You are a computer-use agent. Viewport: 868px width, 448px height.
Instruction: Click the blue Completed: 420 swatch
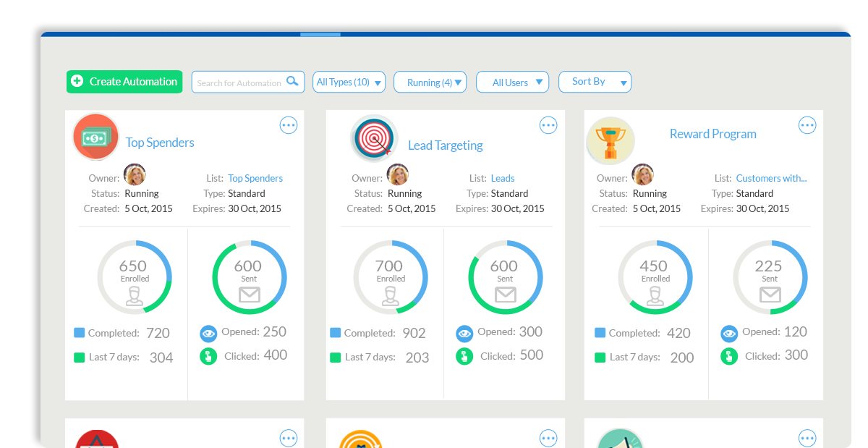pyautogui.click(x=600, y=333)
